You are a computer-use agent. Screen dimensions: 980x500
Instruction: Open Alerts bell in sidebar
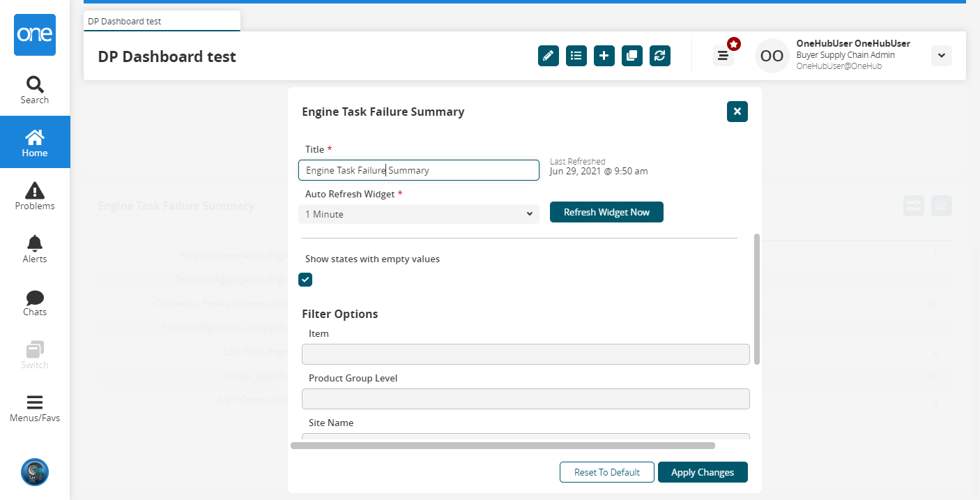point(35,248)
